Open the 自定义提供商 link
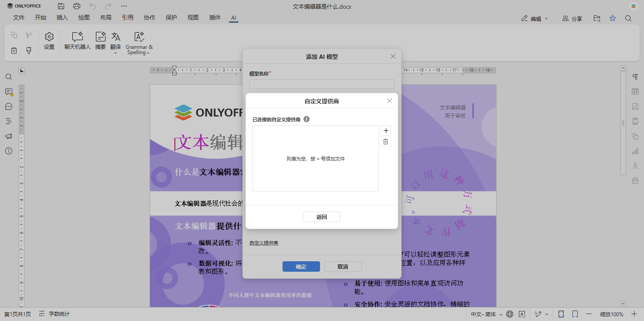Screen dimensions: 644x321 point(263,243)
